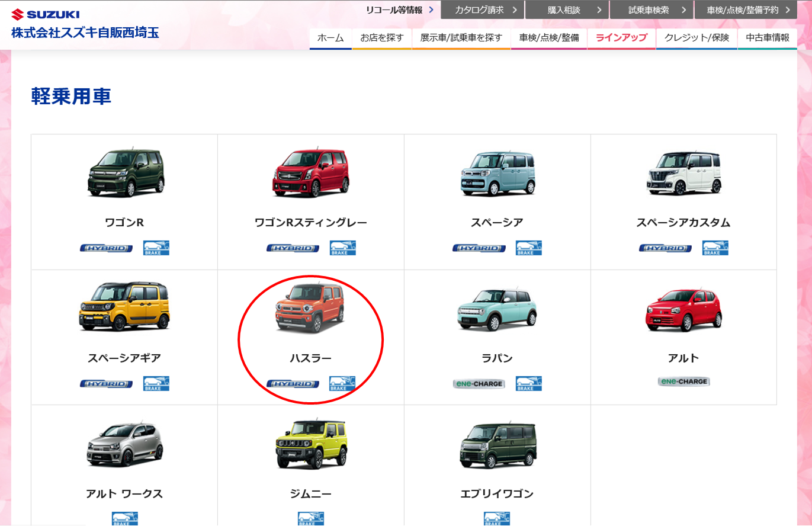
Task: Click the ene-CHARGE badge under ラパン
Action: coord(479,384)
